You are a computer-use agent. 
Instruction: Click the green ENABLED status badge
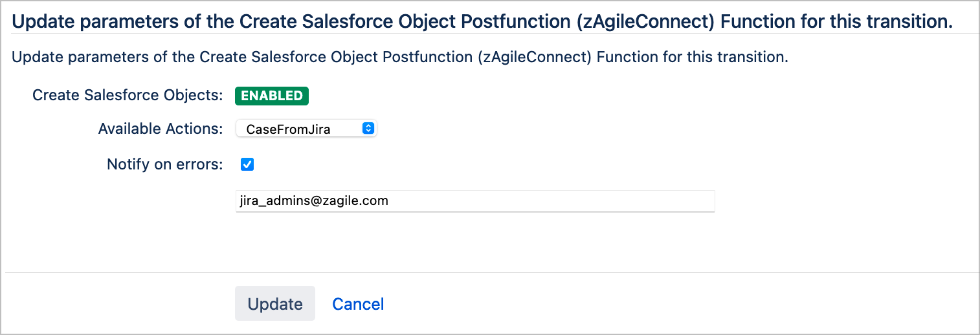(272, 96)
